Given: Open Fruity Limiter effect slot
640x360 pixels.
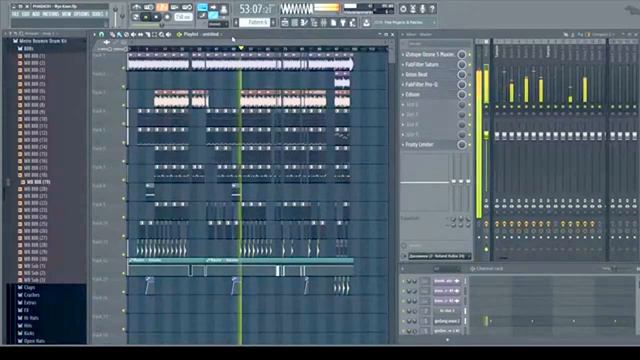Looking at the screenshot, I should [420, 144].
